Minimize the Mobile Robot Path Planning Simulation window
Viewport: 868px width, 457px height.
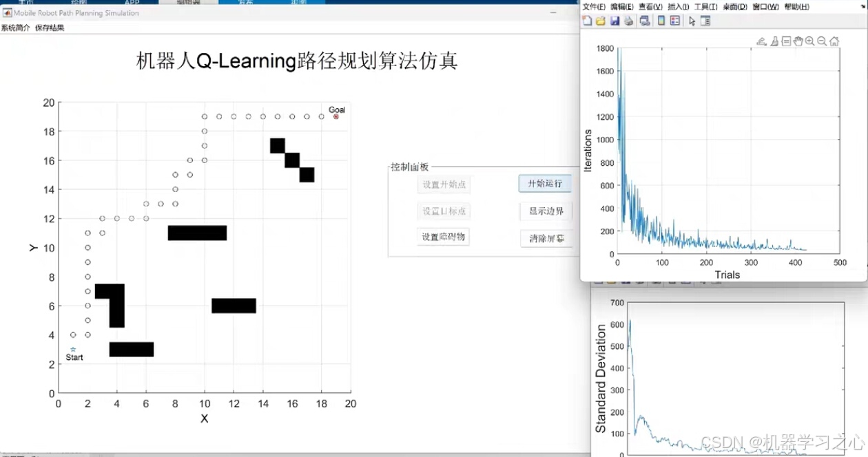point(553,13)
